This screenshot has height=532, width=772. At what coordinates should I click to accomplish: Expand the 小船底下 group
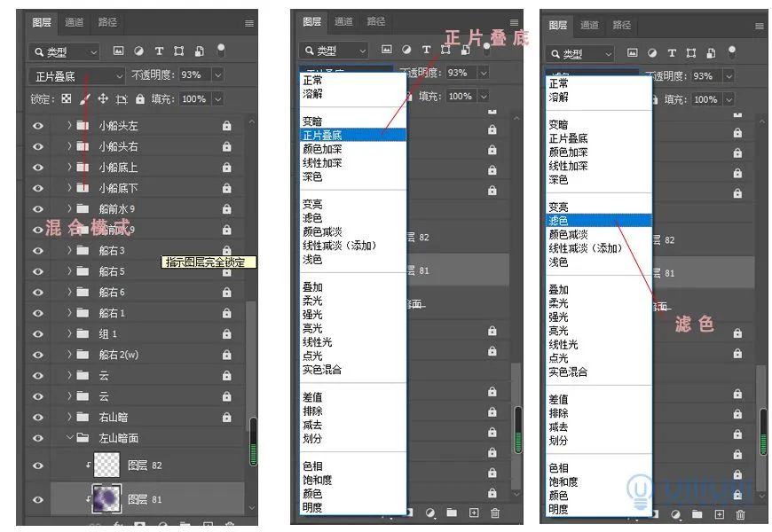click(69, 188)
